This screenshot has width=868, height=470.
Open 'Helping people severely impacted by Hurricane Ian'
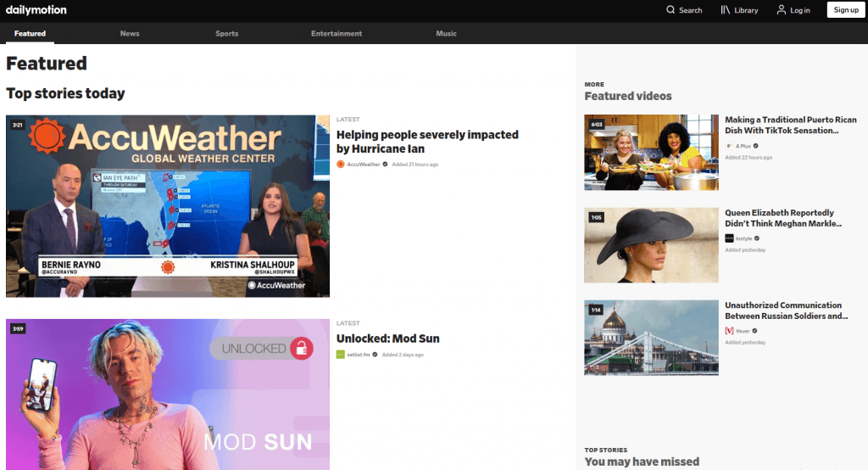click(x=427, y=142)
